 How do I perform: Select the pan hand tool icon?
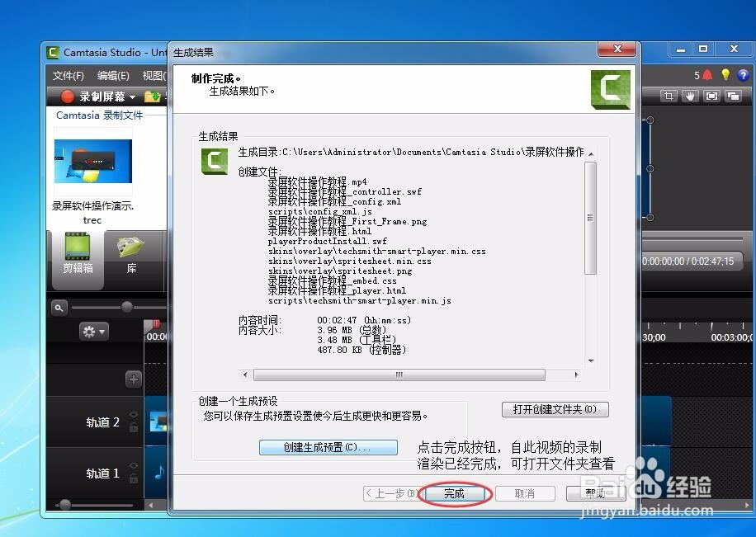point(690,96)
